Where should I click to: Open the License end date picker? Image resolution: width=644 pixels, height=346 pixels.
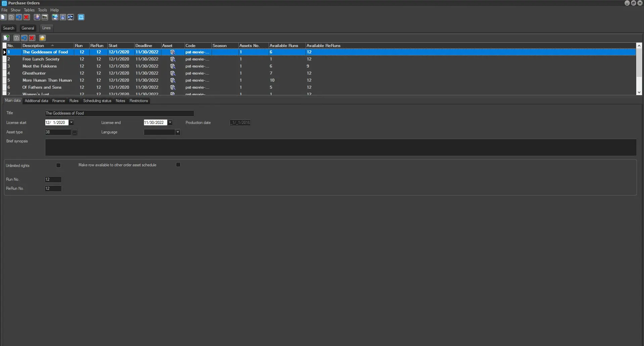coord(170,123)
